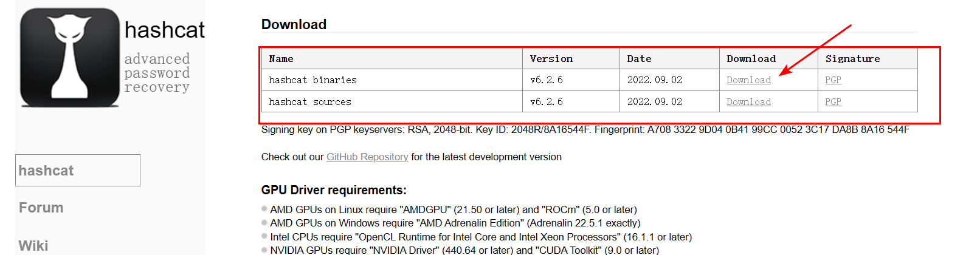The height and width of the screenshot is (255, 980).
Task: Open the Forum sidebar menu item
Action: coord(41,208)
